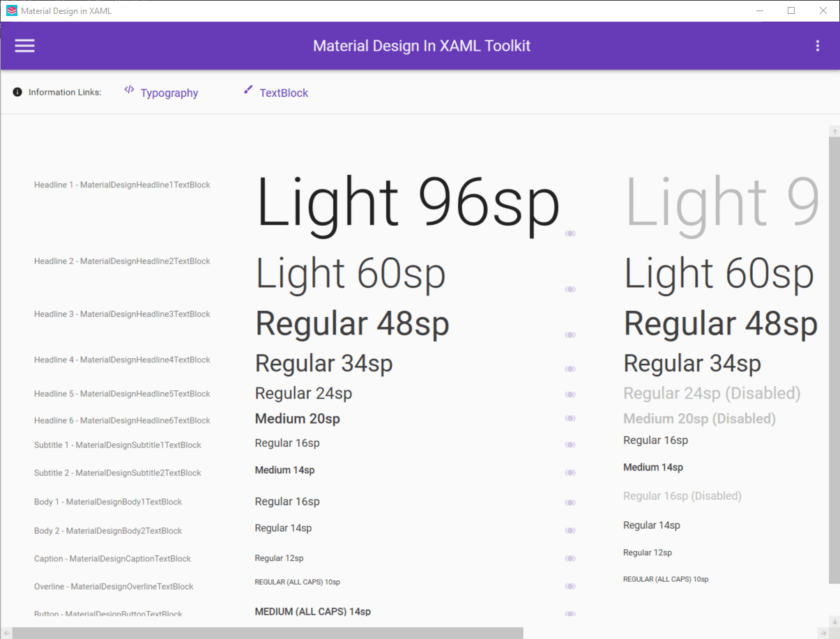The image size is (840, 639).
Task: Click the 'MEDIUM (ALL CAPS) 14sp' sample text
Action: point(313,612)
